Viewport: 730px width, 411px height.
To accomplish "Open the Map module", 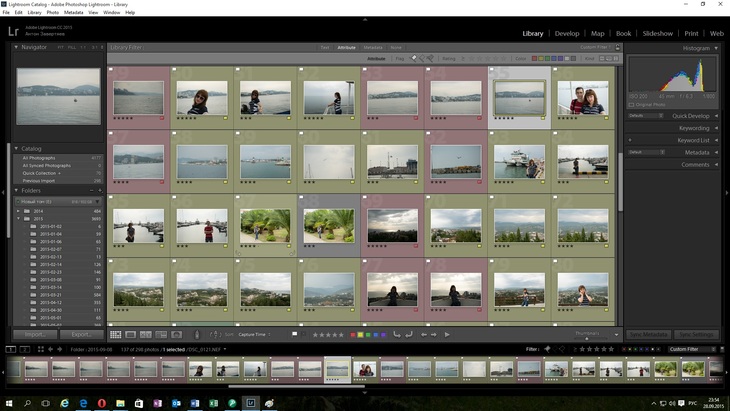I will click(597, 34).
